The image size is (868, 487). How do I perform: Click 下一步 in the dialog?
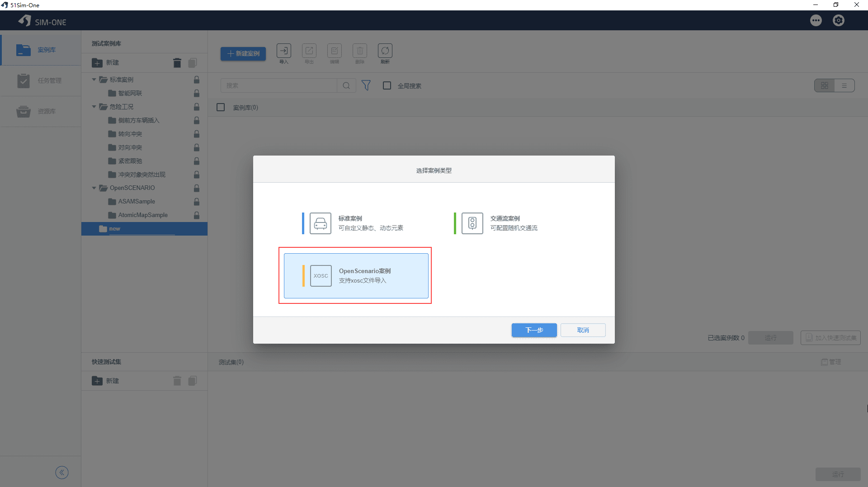click(534, 330)
